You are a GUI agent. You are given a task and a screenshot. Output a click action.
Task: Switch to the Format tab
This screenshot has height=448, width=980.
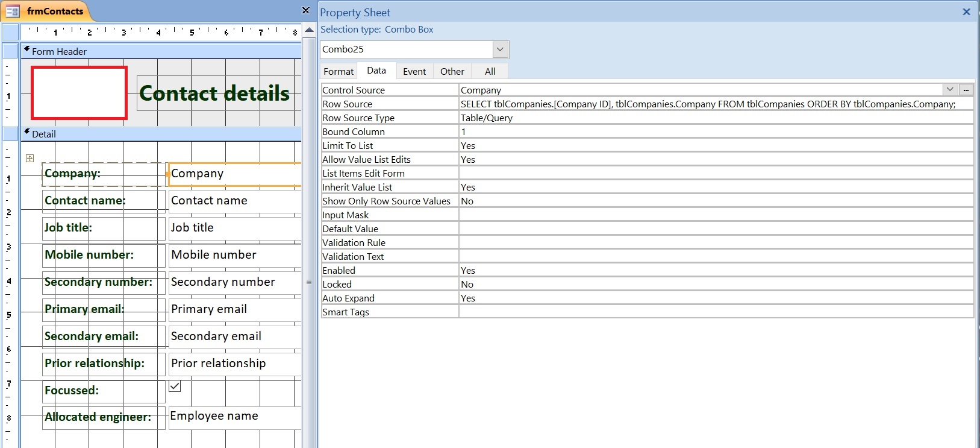pos(339,71)
